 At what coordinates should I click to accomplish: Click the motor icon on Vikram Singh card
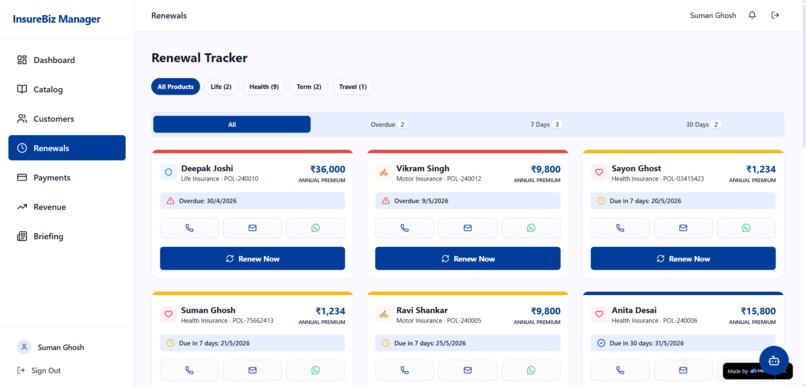(383, 173)
